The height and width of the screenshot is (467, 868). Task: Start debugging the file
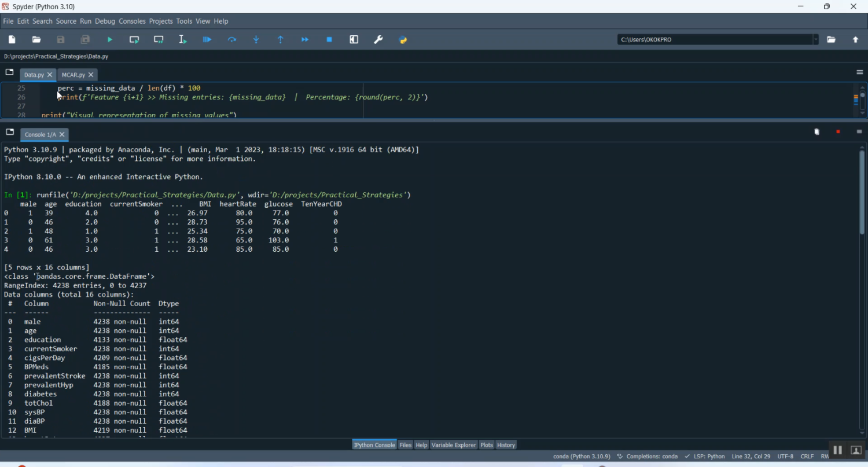pyautogui.click(x=207, y=40)
